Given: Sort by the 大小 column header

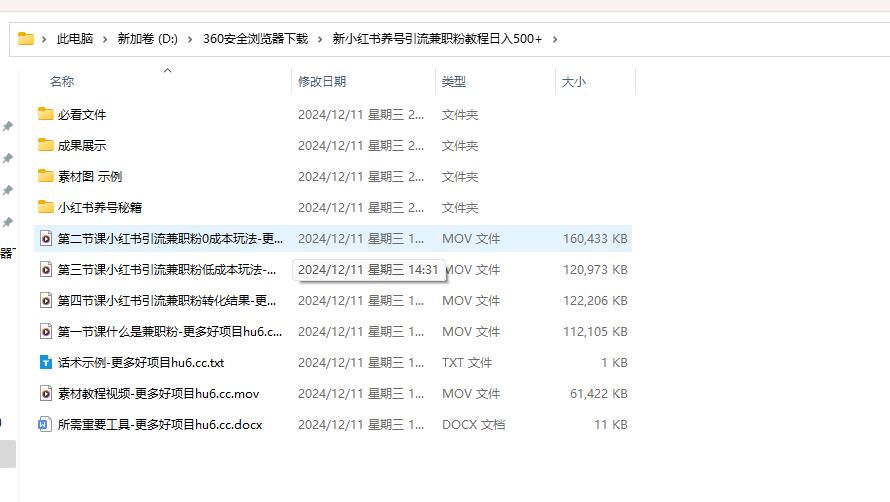Looking at the screenshot, I should (x=573, y=82).
